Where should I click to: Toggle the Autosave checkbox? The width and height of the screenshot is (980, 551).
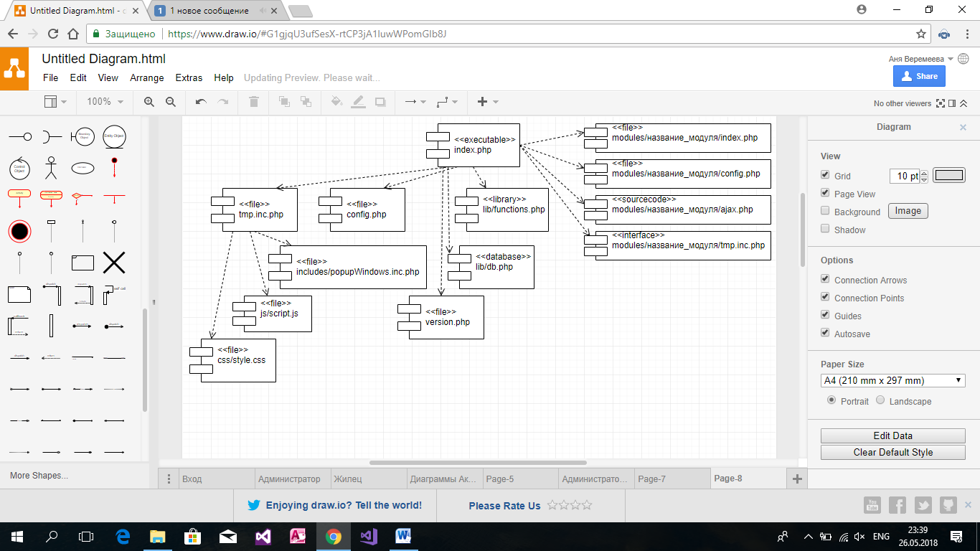[825, 334]
